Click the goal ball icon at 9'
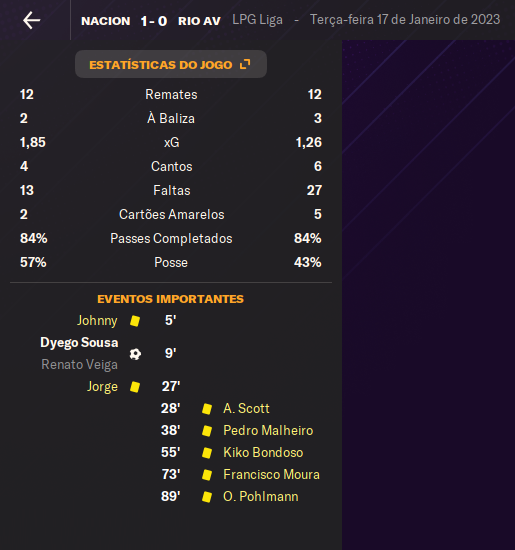 (x=135, y=354)
